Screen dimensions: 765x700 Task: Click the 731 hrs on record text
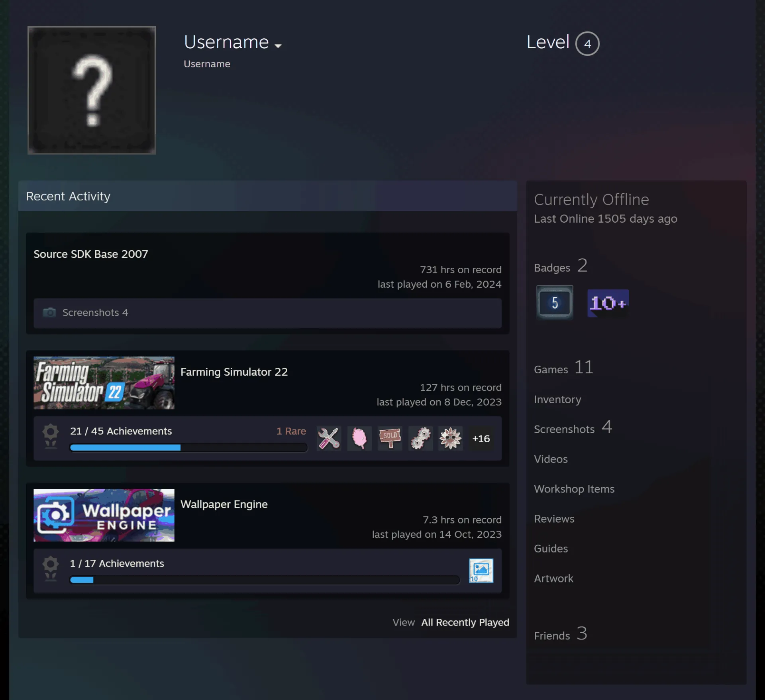point(461,270)
